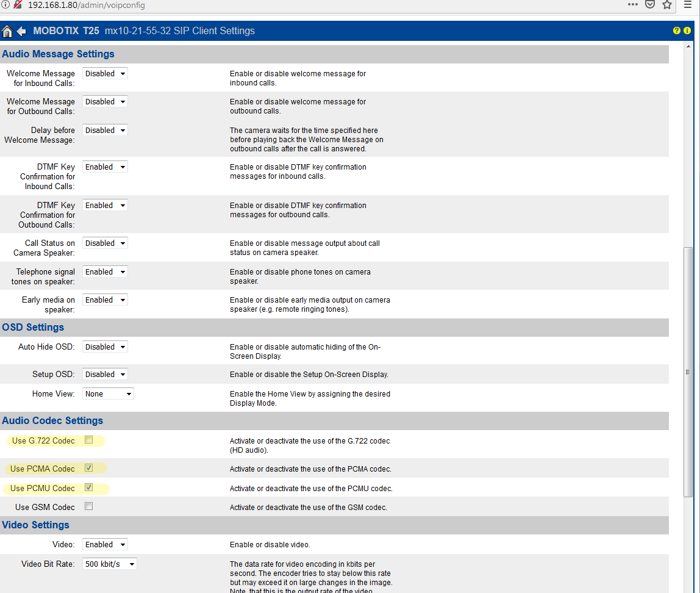Tick the Use GSM Codec checkbox
Viewport: 700px width, 593px height.
point(89,506)
